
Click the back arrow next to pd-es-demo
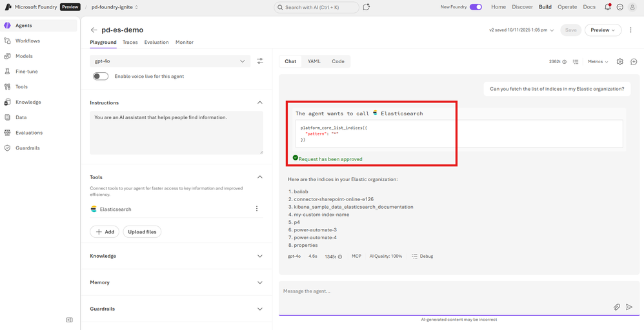[94, 30]
